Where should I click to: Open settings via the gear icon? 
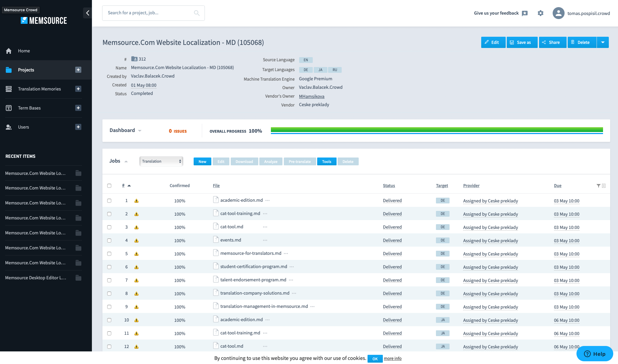(540, 13)
